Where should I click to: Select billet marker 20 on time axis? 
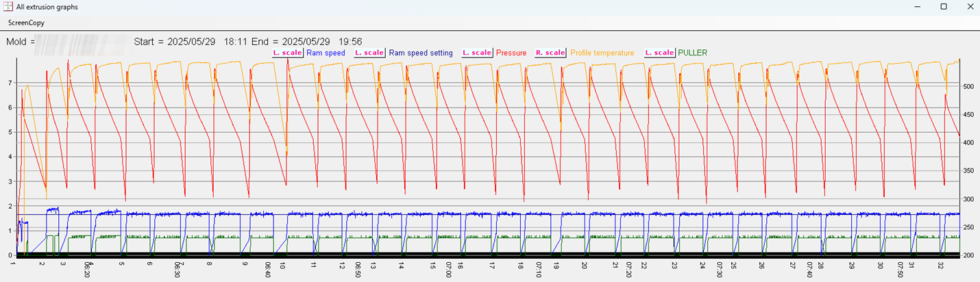tap(585, 265)
